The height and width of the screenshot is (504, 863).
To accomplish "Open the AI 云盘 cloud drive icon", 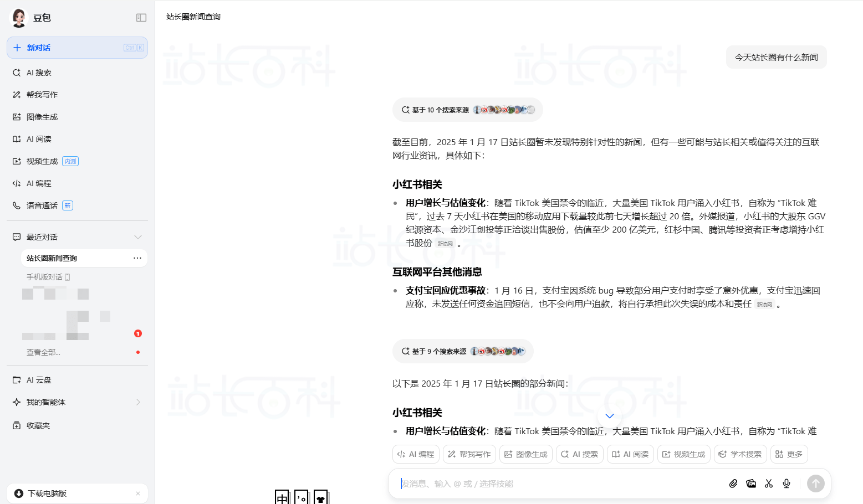I will click(x=17, y=380).
